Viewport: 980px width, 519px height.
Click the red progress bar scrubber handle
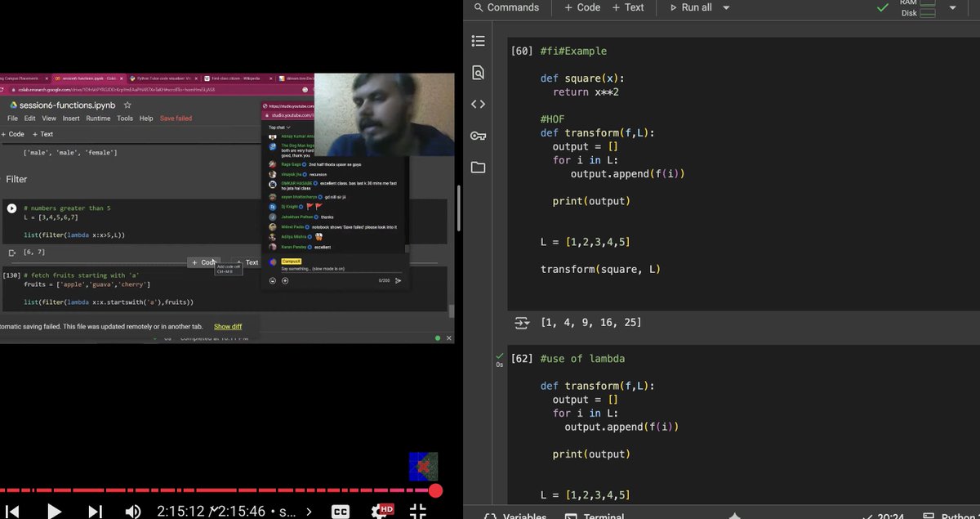tap(435, 490)
